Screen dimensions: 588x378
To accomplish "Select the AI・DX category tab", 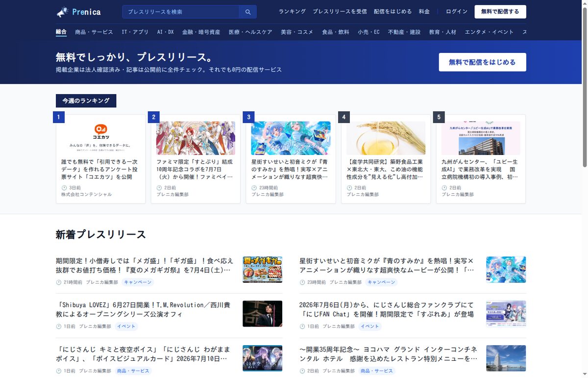I will click(x=166, y=32).
